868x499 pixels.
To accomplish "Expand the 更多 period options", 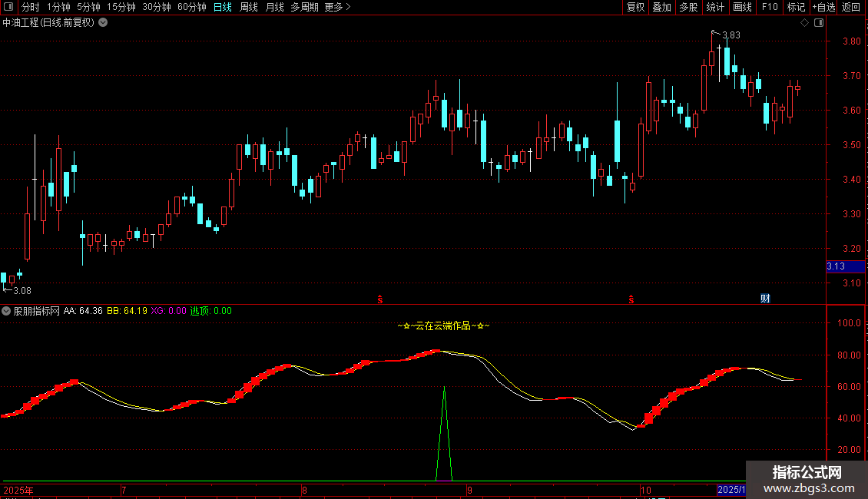I will click(337, 7).
